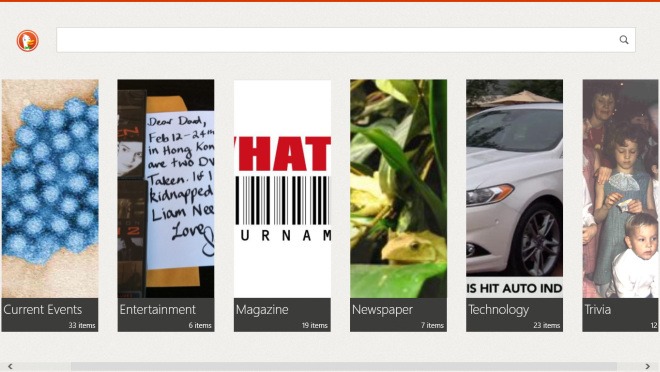
Task: Click the '19 items' count text
Action: [314, 325]
